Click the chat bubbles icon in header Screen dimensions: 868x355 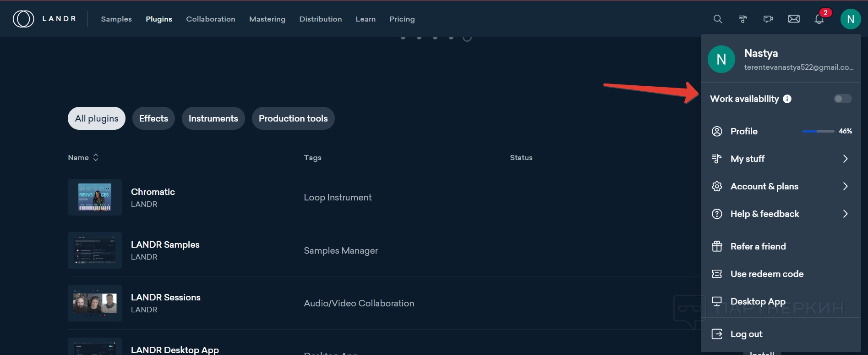coord(768,19)
